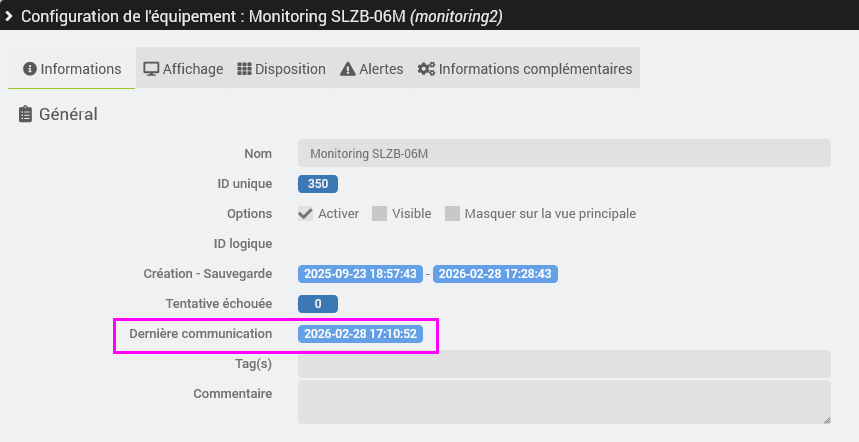Click the Dernière communication date badge
Screen dimensions: 859x442
(360, 334)
